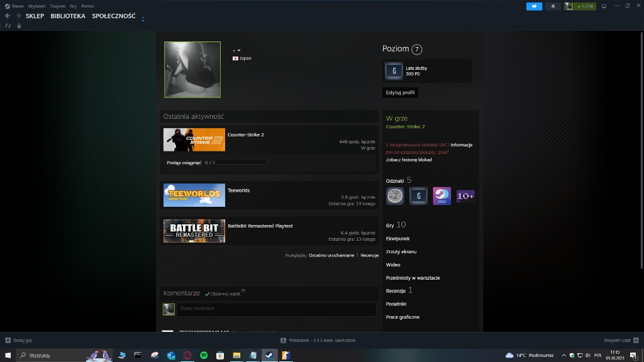
Task: Open the Steam Awards 2022 badge
Action: click(441, 195)
